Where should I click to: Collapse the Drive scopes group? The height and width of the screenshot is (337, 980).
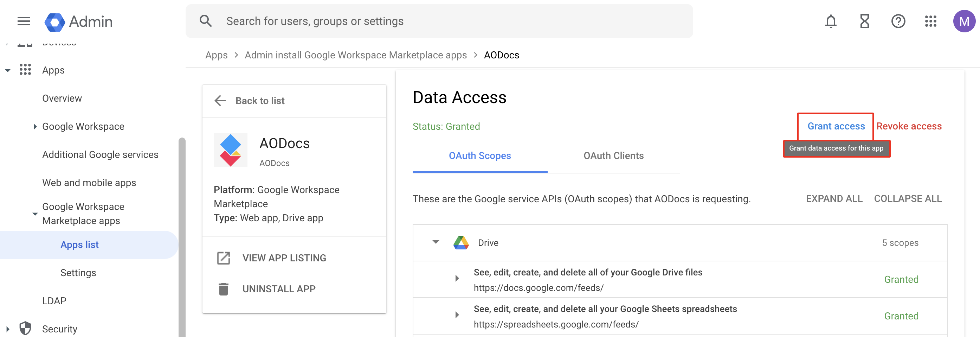pyautogui.click(x=436, y=242)
